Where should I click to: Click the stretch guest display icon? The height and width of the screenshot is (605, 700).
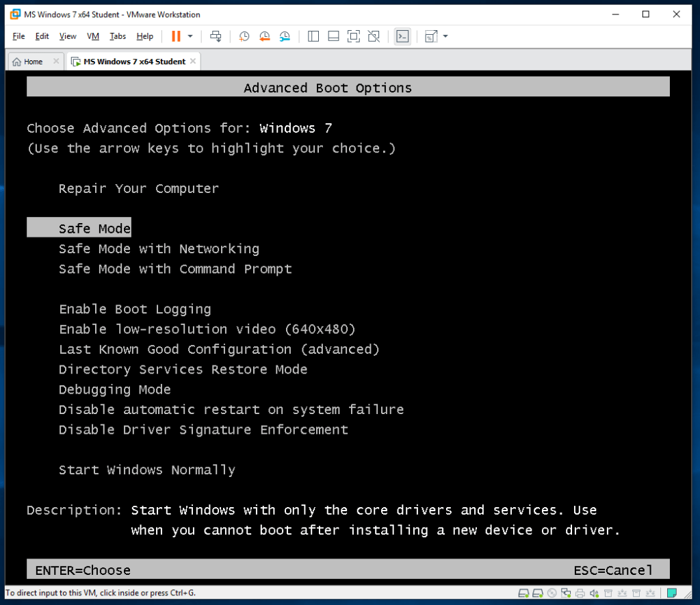pos(431,36)
